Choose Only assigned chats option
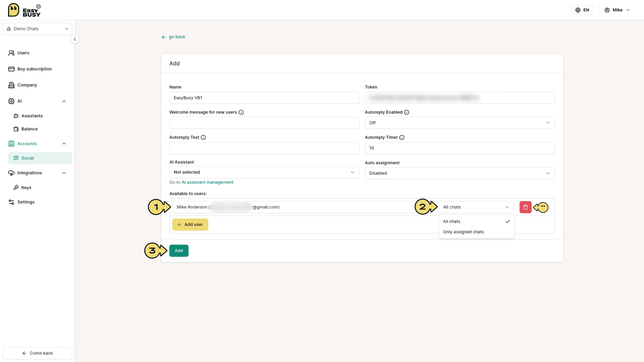The width and height of the screenshot is (644, 362). point(476,232)
